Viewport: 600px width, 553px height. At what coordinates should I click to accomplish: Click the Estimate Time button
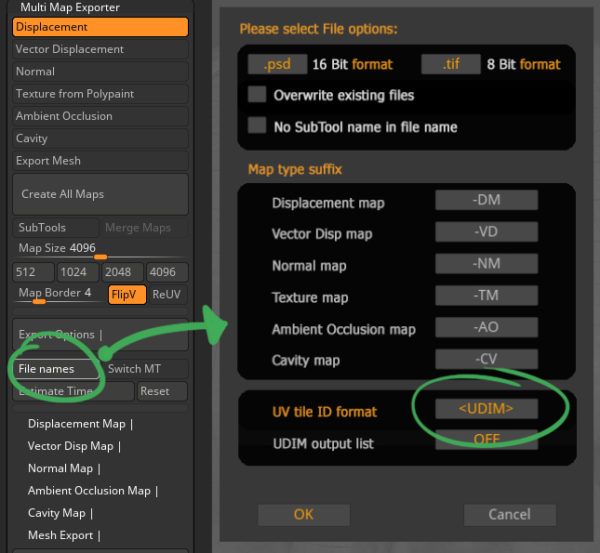coord(73,391)
